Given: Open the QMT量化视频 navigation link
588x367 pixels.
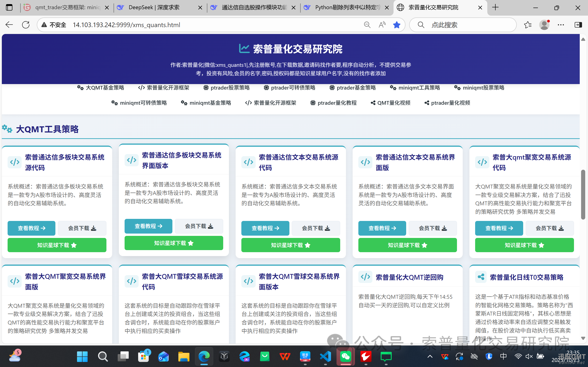Looking at the screenshot, I should click(x=391, y=103).
